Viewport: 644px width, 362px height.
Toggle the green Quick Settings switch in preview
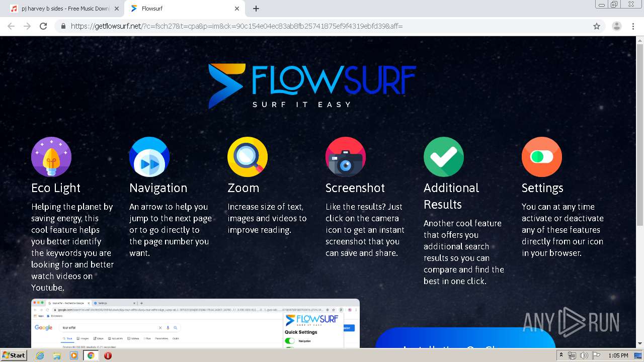coord(290,341)
